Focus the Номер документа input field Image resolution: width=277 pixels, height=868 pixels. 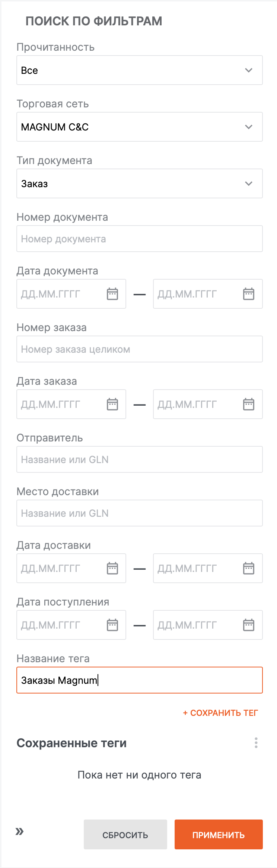(140, 239)
